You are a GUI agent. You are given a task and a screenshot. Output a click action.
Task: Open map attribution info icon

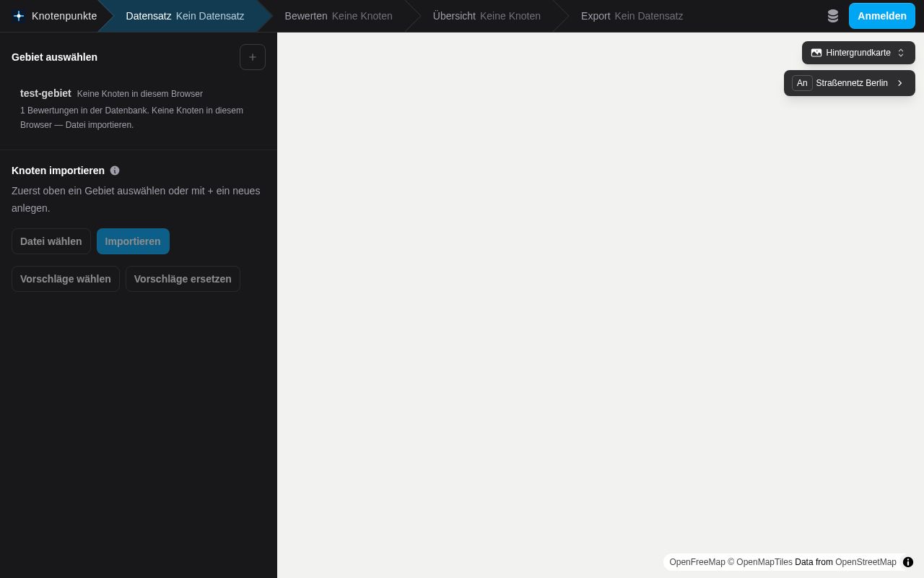coord(908,562)
